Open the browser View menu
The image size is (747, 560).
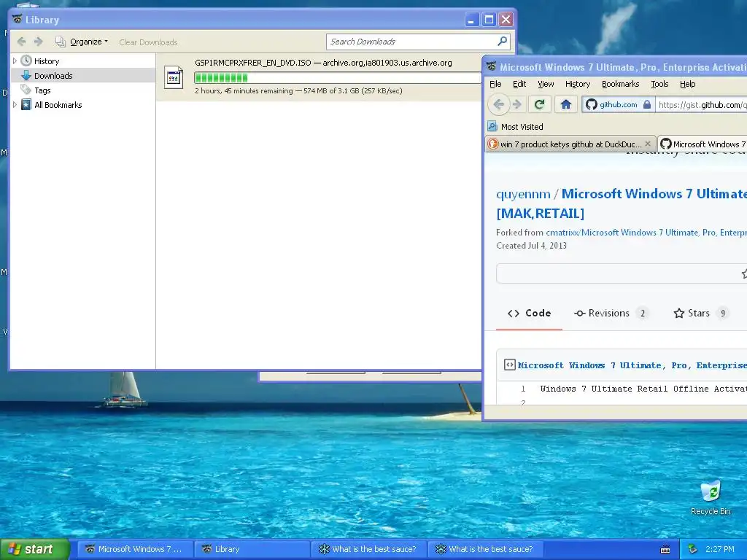(x=546, y=85)
